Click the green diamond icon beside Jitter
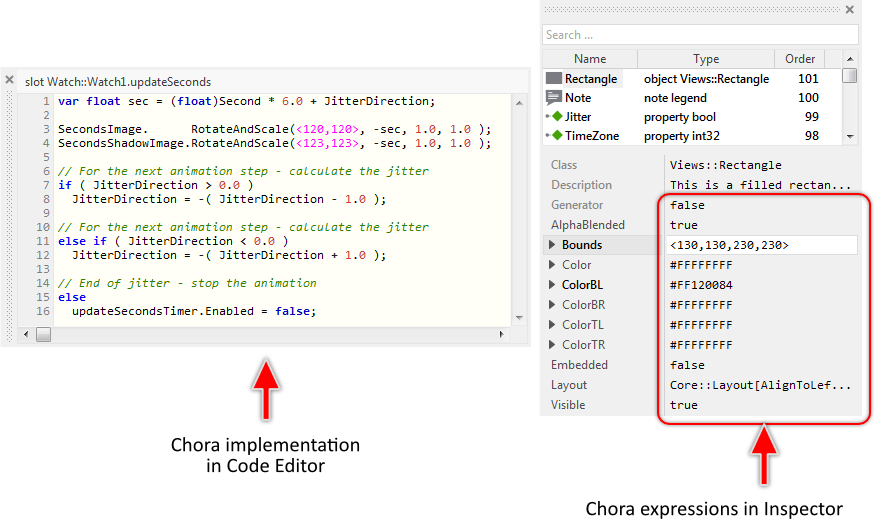Viewport: 875px width, 520px height. (557, 117)
